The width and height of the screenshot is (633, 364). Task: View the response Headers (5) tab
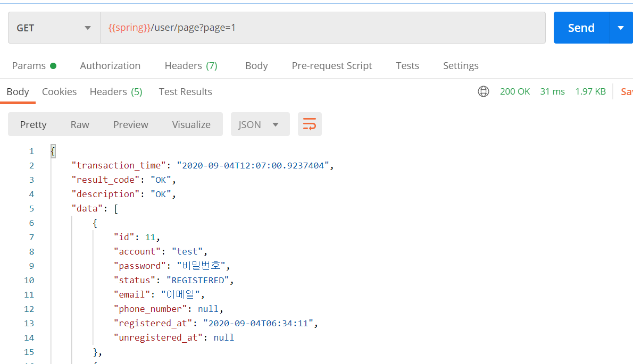[116, 92]
